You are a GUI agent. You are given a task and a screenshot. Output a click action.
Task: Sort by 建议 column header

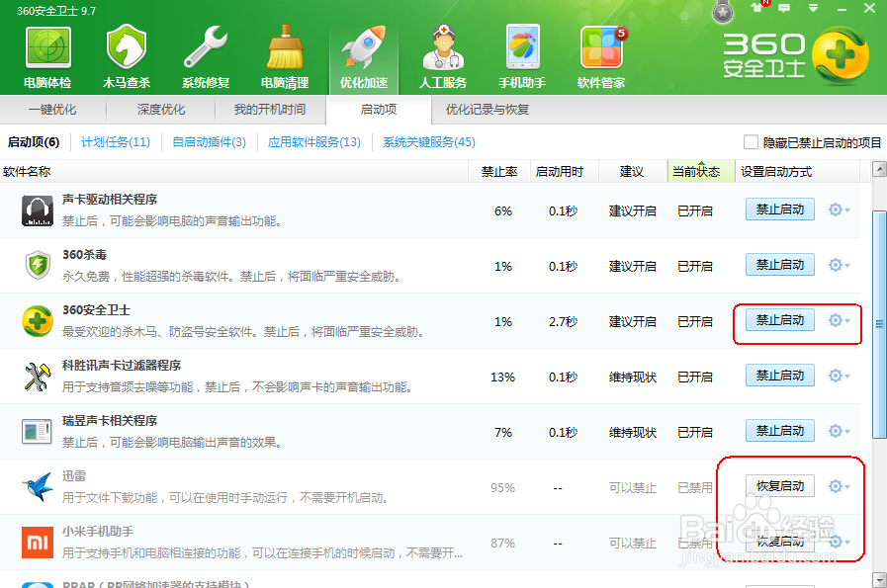pos(632,171)
